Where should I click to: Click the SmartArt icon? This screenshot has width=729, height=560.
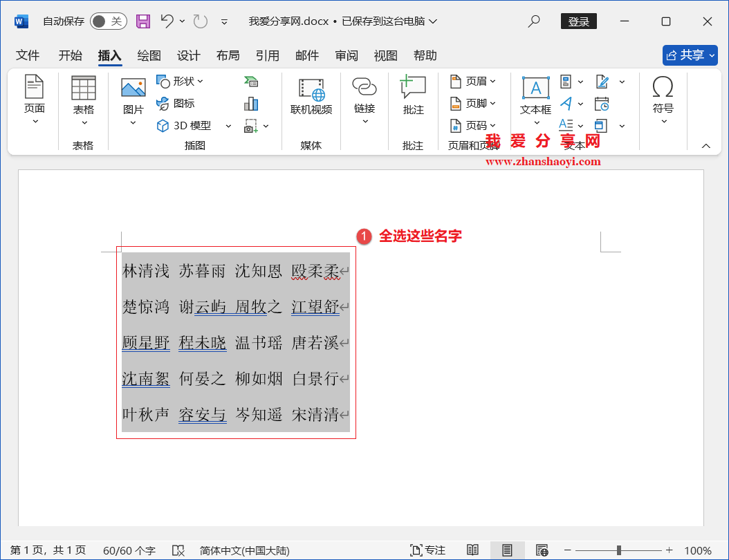tap(251, 82)
